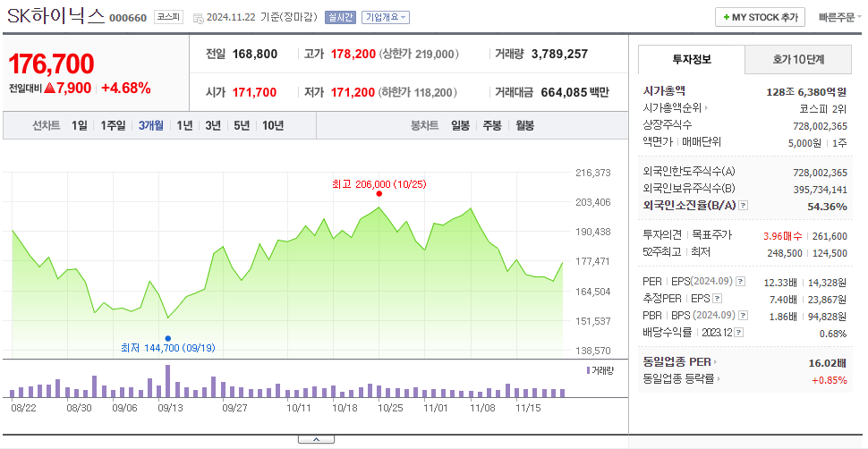Click the 거래대금 value 664,085 백만
Image resolution: width=868 pixels, height=449 pixels.
coord(574,92)
